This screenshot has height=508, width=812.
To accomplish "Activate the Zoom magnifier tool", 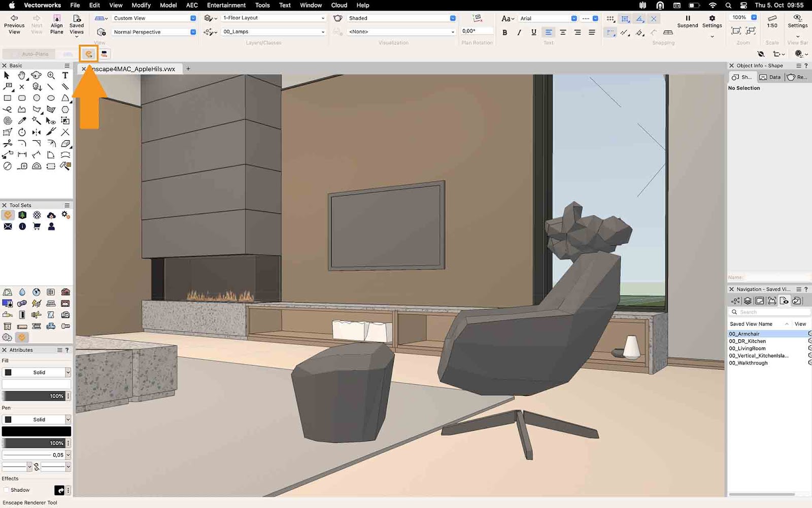I will pyautogui.click(x=51, y=75).
